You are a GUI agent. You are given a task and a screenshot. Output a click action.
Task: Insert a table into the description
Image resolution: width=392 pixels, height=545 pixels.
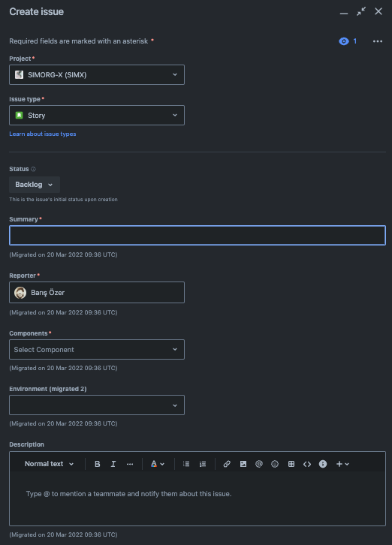point(291,464)
